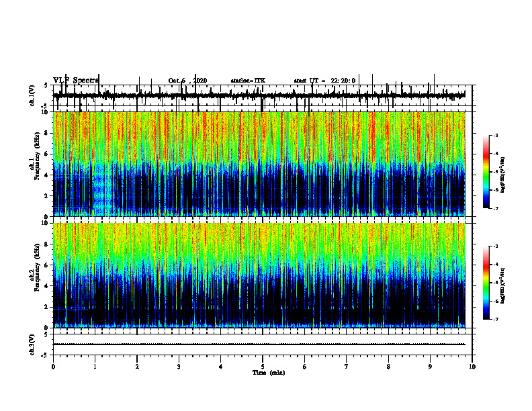532x411 pixels.
Task: Click the '-4' tick on ch.2 color bar
Action: click(x=495, y=265)
